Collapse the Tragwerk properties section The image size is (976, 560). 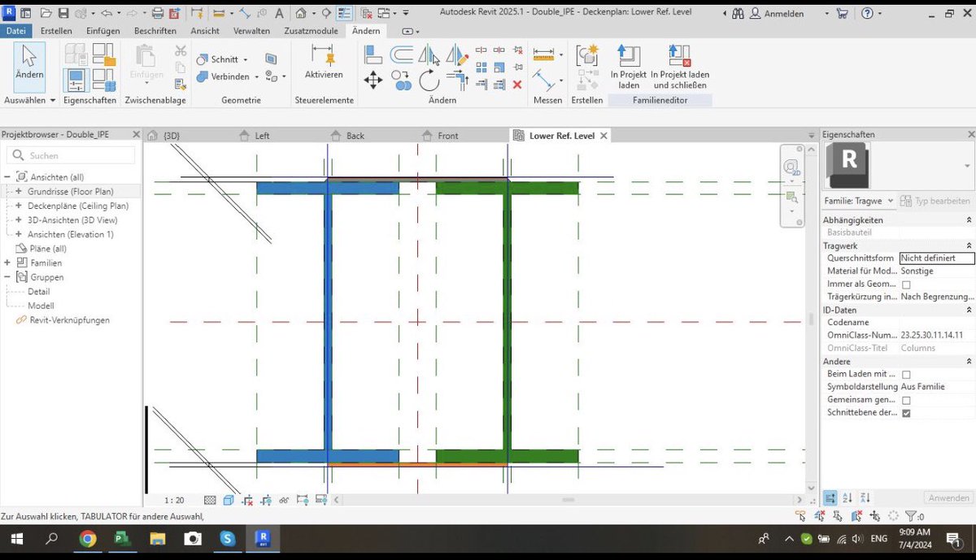pyautogui.click(x=968, y=245)
